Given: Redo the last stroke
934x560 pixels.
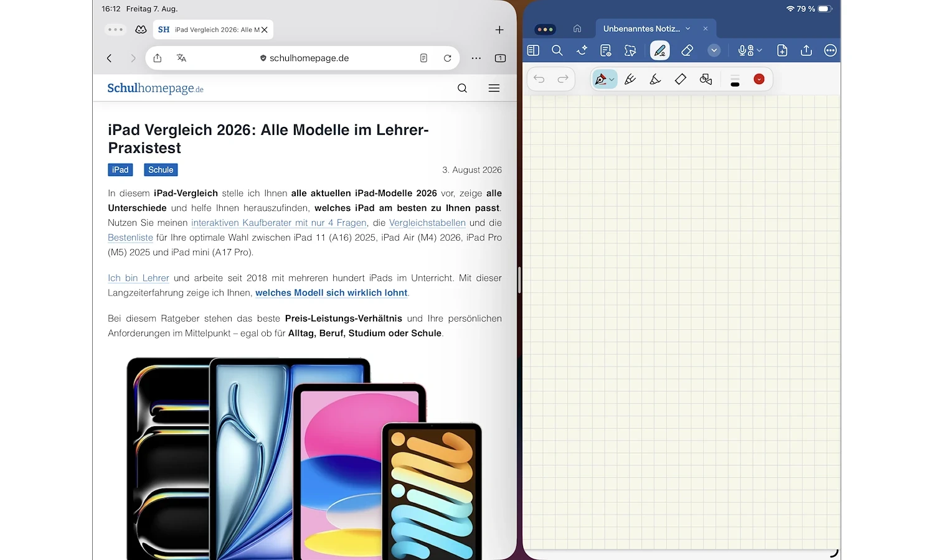Looking at the screenshot, I should tap(563, 79).
